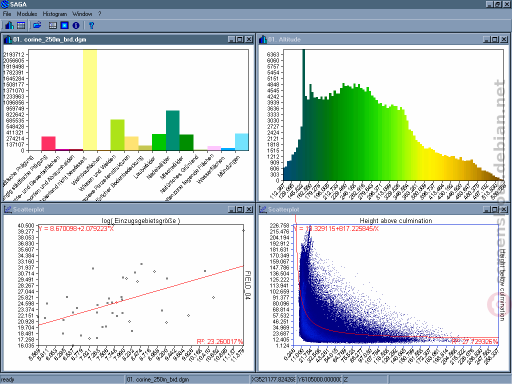Open the ? help menu
Viewport: 512px width, 384px height.
pos(99,14)
